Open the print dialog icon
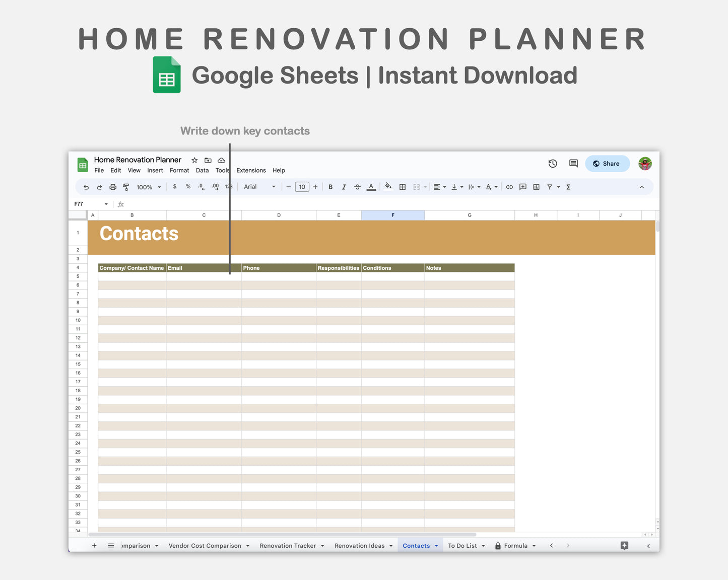Screen dimensions: 728x580 (x=113, y=187)
